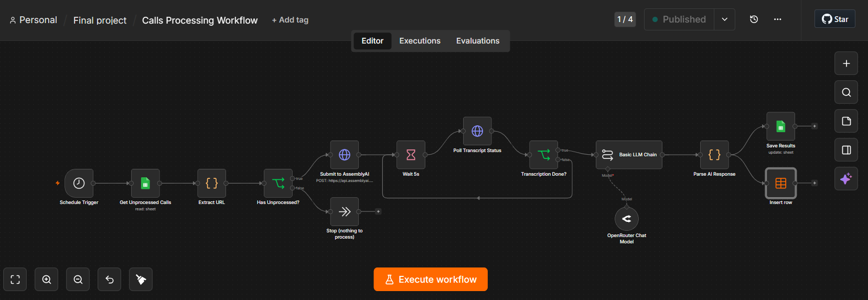The height and width of the screenshot is (300, 868).
Task: Go to the Personal breadcrumb
Action: tap(34, 20)
